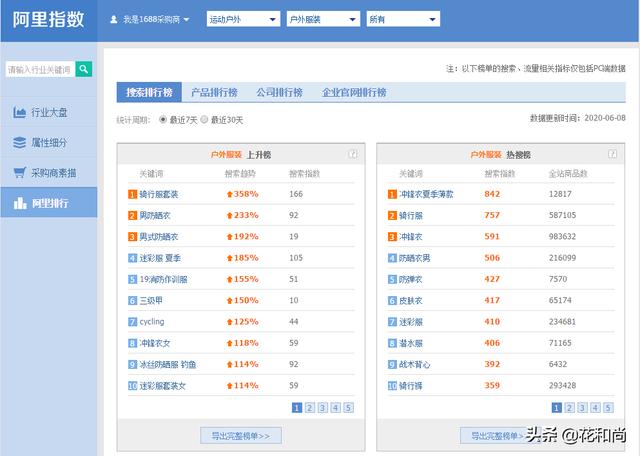Click 搜索趋势 column header in 上升榜
Viewport: 640px width, 456px height.
[240, 174]
